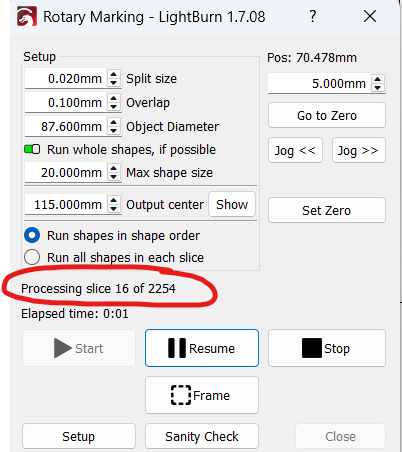Viewport: 402px width, 452px height.
Task: Run the Sanity Check
Action: [202, 436]
